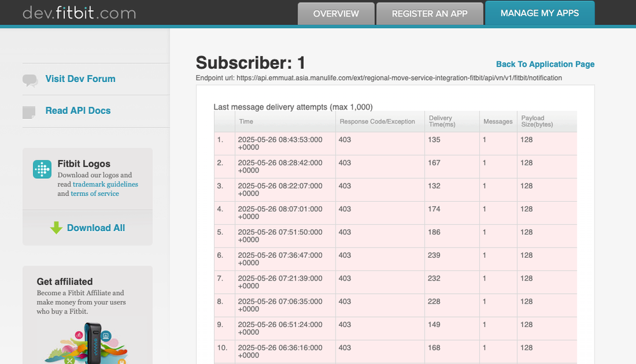Switch to Register an App tab
Image resolution: width=636 pixels, height=364 pixels.
(429, 13)
